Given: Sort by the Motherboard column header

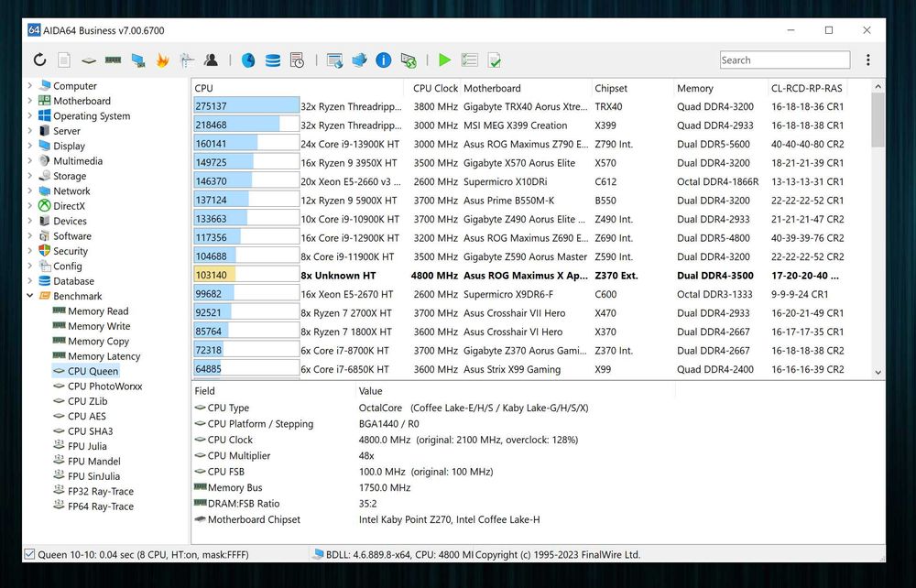Looking at the screenshot, I should click(x=526, y=88).
